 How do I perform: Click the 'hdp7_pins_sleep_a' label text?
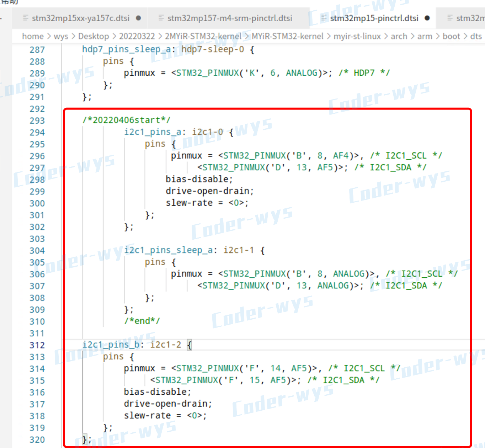(127, 49)
